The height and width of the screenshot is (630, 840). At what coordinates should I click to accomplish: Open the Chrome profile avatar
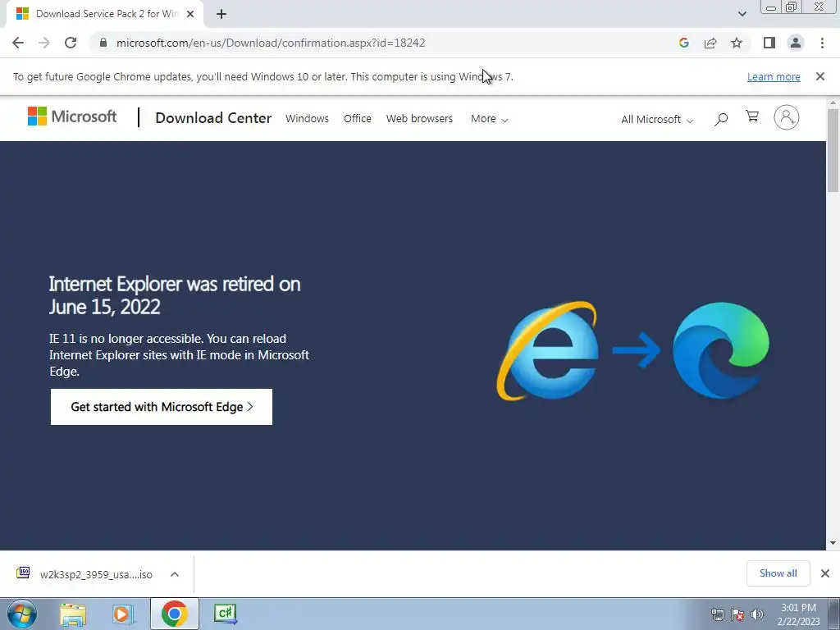coord(796,43)
